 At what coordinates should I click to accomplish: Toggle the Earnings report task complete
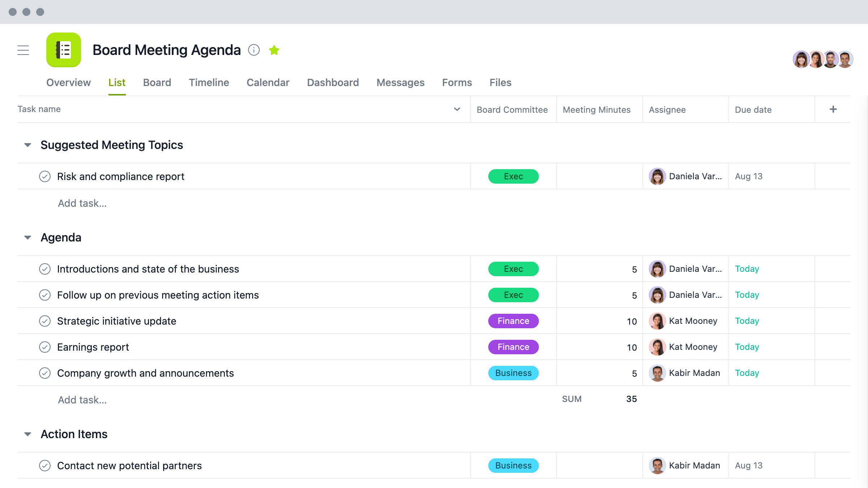45,347
